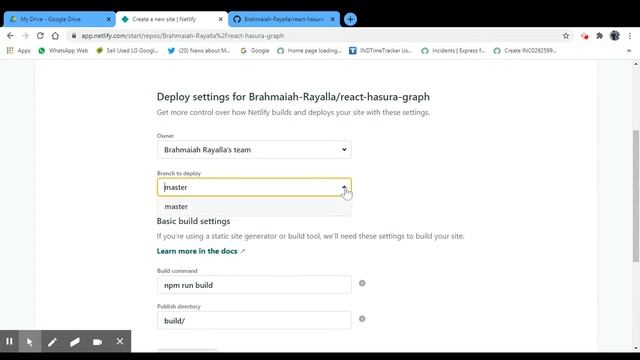This screenshot has width=640, height=360.
Task: Toggle the recorder webcam icon
Action: click(97, 341)
